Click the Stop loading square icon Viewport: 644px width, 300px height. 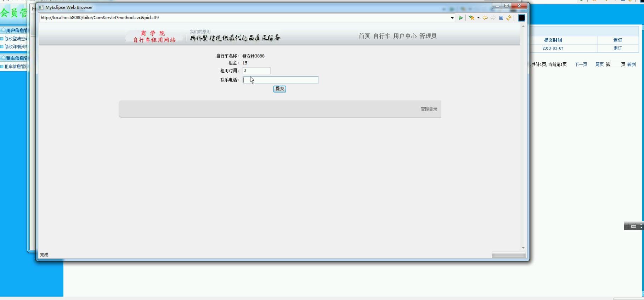click(501, 18)
